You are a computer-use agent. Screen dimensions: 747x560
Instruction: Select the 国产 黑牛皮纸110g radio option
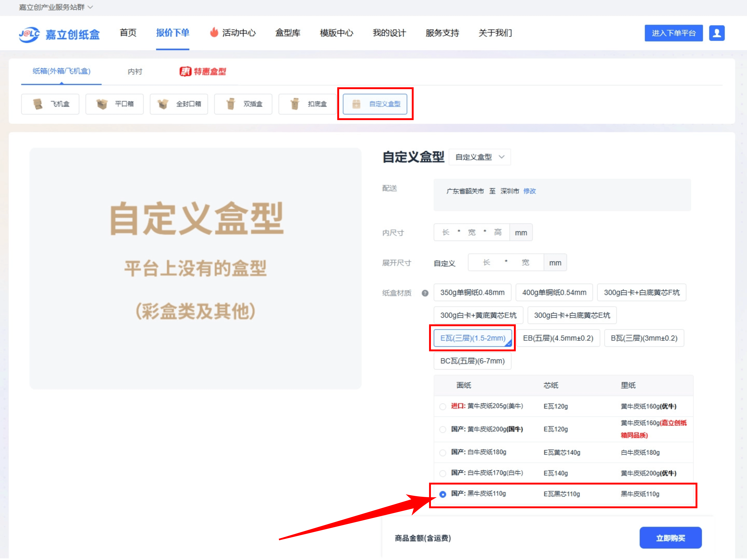click(442, 494)
